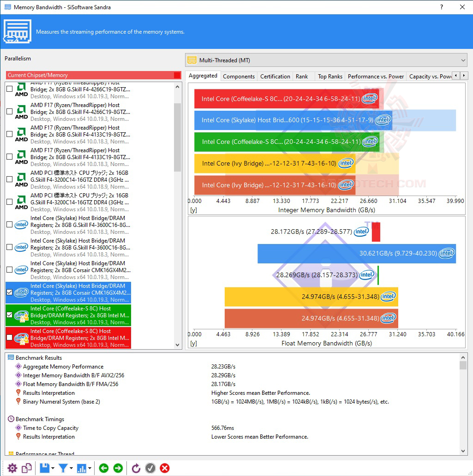This screenshot has height=476, width=473.
Task: Click the Aggregate Memory Performance diamond icon
Action: tap(18, 366)
